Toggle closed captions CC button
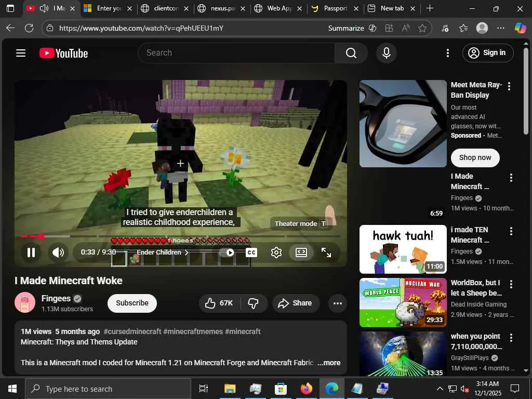This screenshot has width=532, height=399. (251, 252)
